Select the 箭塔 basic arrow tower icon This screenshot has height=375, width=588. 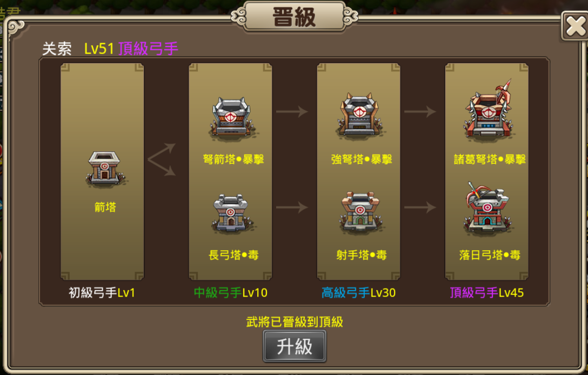coord(105,169)
